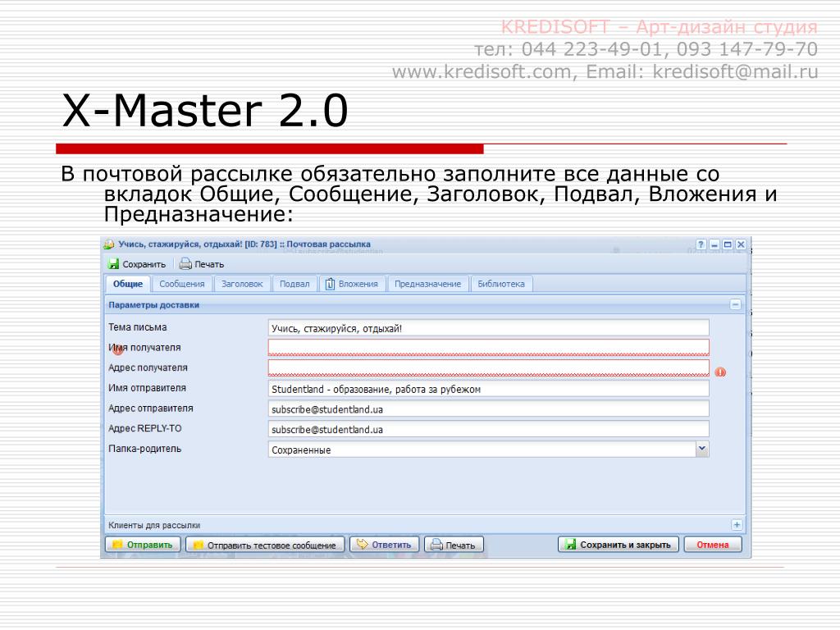Click the bottom Печать button
The width and height of the screenshot is (840, 630).
tap(454, 545)
